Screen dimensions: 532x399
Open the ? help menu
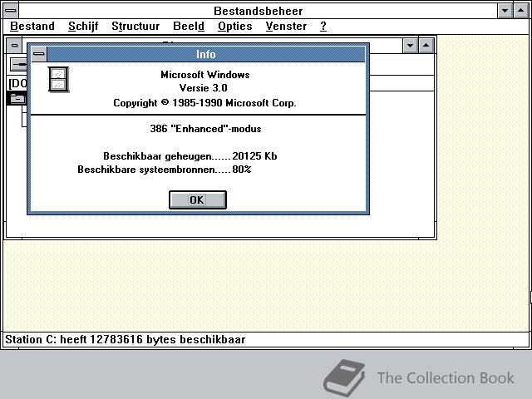click(x=323, y=26)
